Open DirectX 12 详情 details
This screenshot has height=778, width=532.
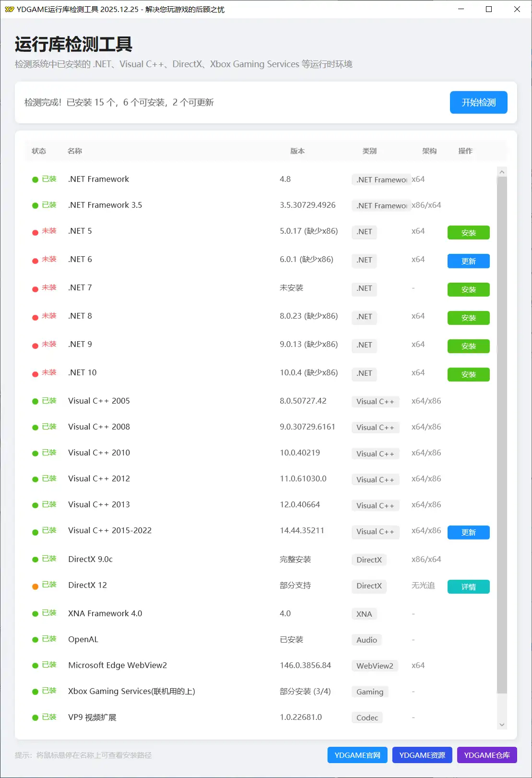[468, 586]
